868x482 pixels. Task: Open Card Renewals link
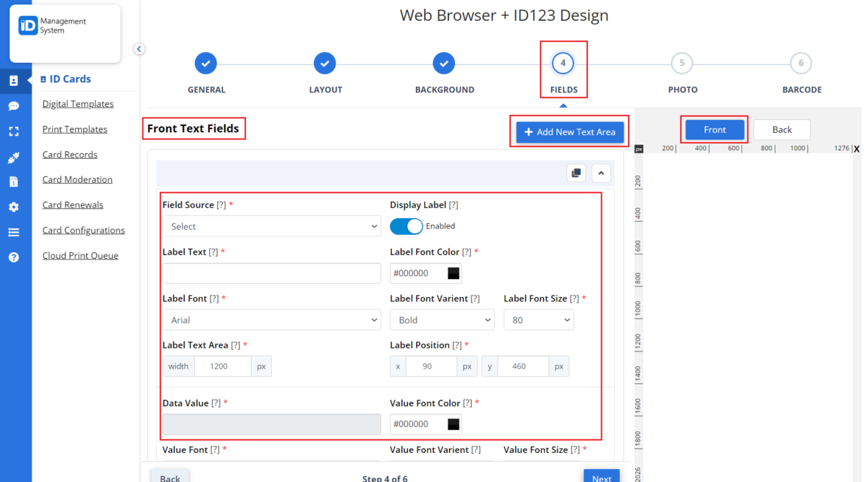point(72,205)
